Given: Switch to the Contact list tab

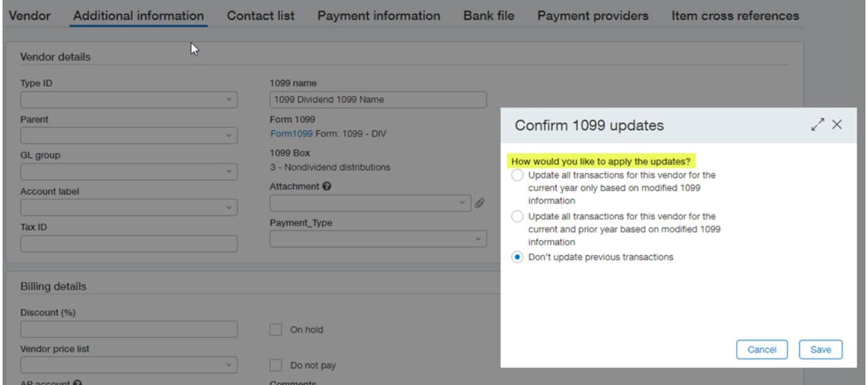Looking at the screenshot, I should 260,15.
